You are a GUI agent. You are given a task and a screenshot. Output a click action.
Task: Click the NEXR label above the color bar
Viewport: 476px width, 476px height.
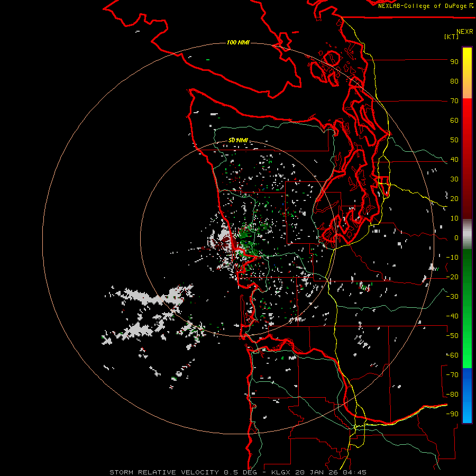464,32
